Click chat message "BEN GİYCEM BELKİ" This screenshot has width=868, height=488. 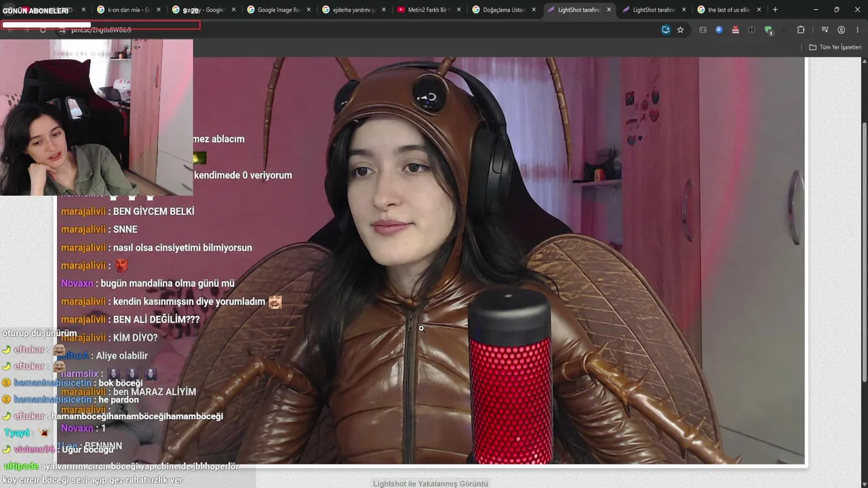(x=154, y=211)
